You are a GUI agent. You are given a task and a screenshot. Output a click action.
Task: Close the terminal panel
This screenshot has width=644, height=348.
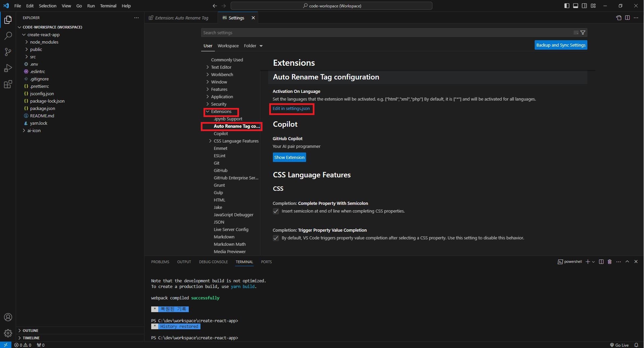point(636,262)
